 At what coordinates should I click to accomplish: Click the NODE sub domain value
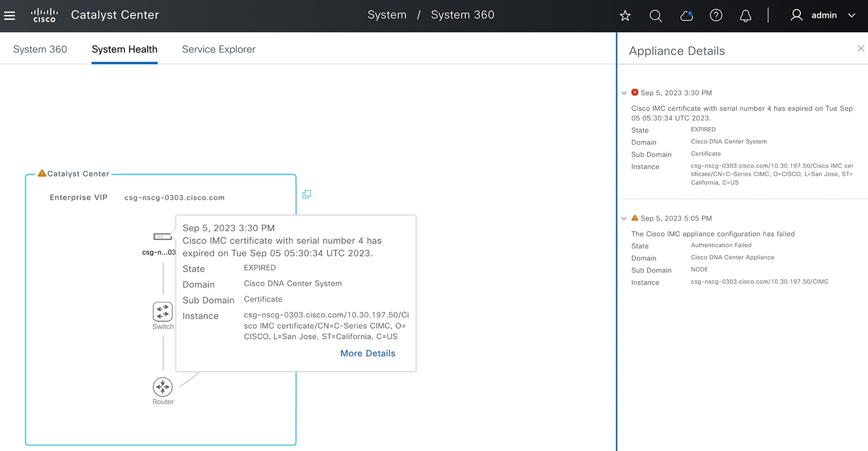pos(700,270)
